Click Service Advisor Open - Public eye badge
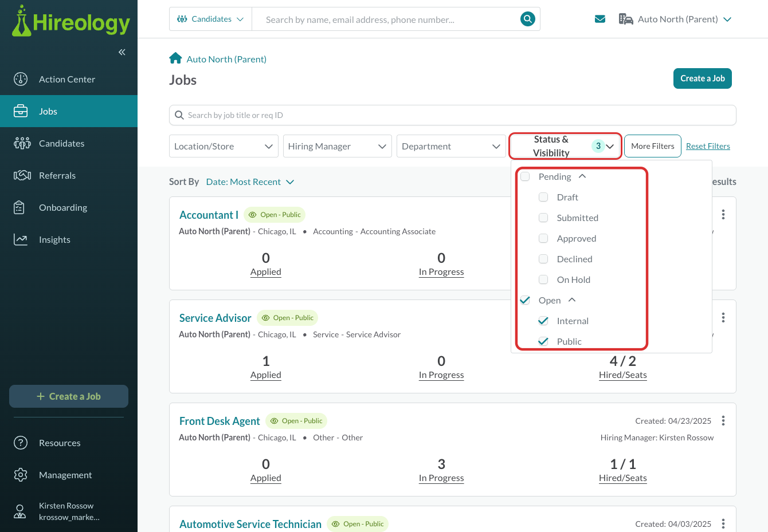 (288, 318)
